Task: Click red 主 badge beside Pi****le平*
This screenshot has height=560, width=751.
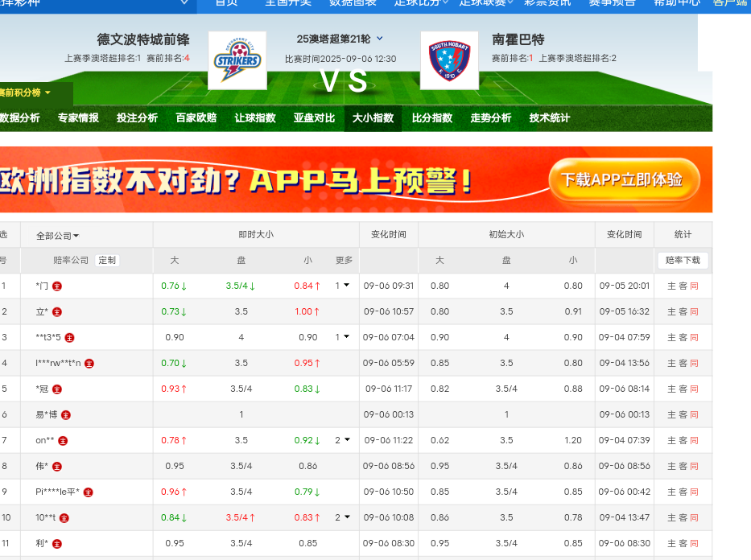Action: (89, 492)
